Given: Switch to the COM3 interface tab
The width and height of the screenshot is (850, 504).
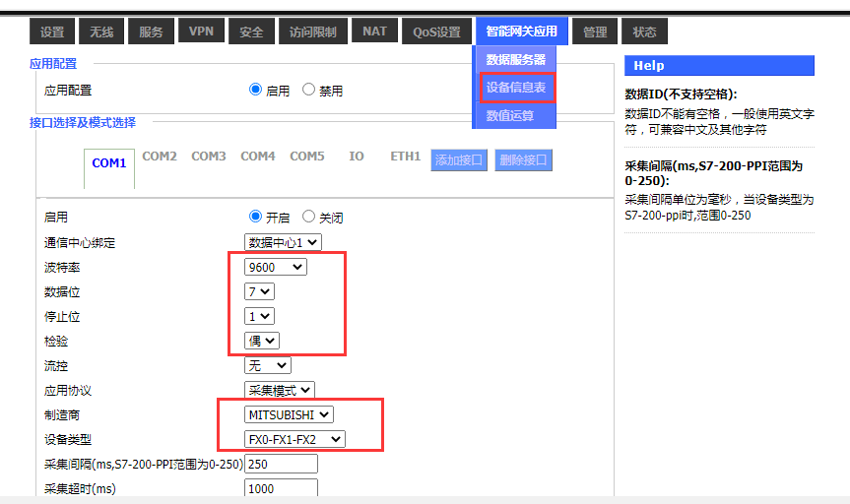Looking at the screenshot, I should click(209, 157).
